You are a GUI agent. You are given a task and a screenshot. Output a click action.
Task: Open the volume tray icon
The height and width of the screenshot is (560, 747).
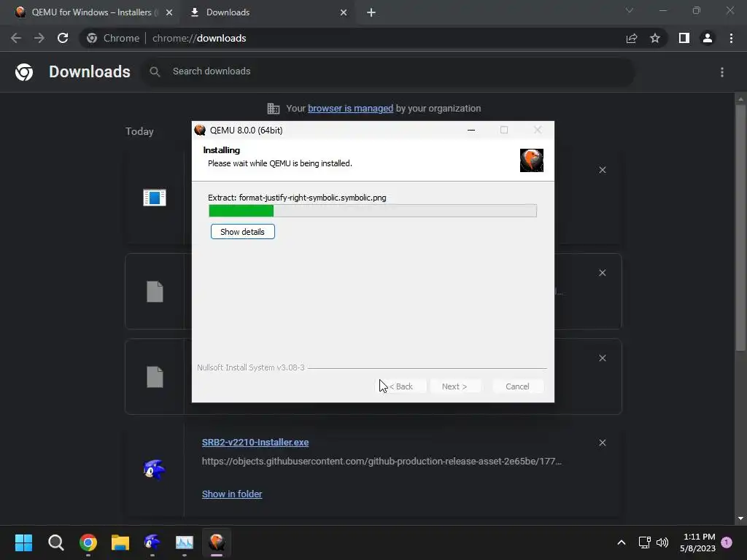pos(662,542)
